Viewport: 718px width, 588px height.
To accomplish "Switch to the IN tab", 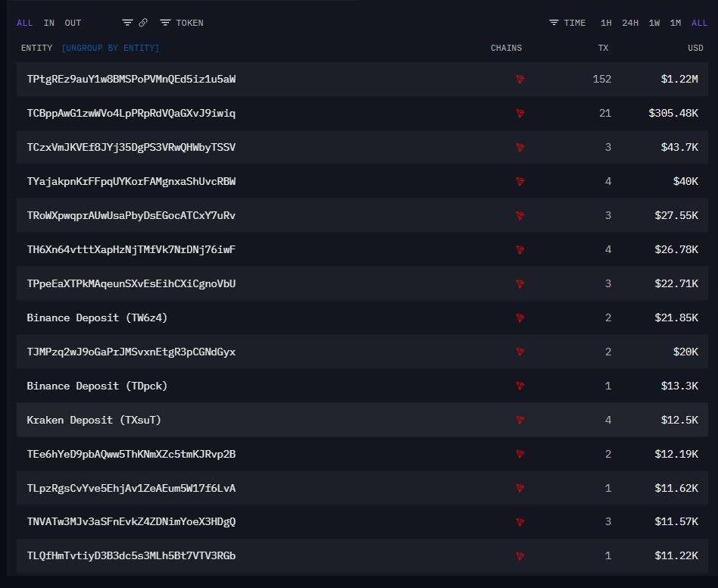I will pos(49,23).
